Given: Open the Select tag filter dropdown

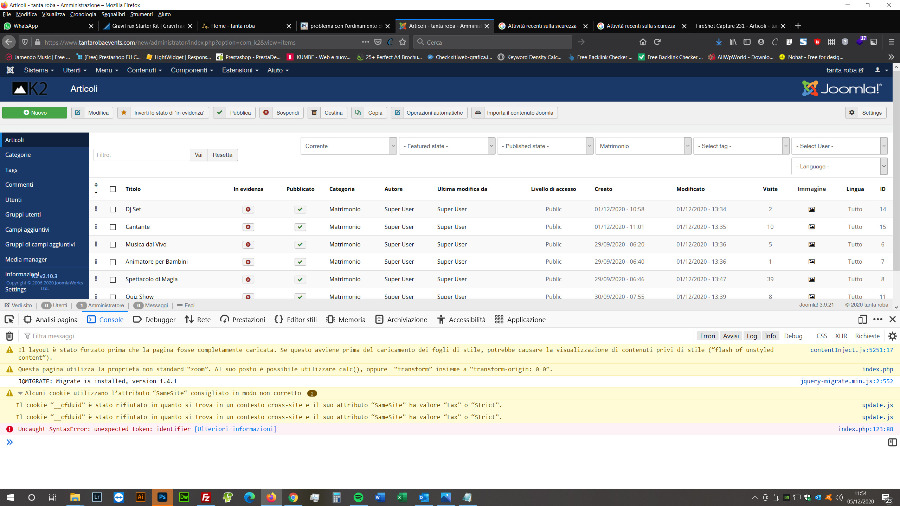Looking at the screenshot, I should coord(741,146).
